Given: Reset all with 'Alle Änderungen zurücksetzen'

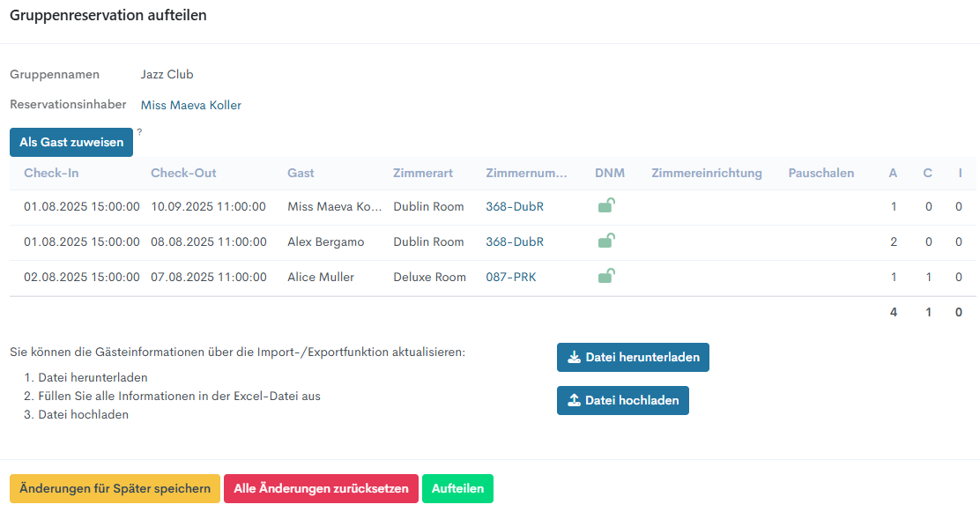Looking at the screenshot, I should [x=321, y=489].
